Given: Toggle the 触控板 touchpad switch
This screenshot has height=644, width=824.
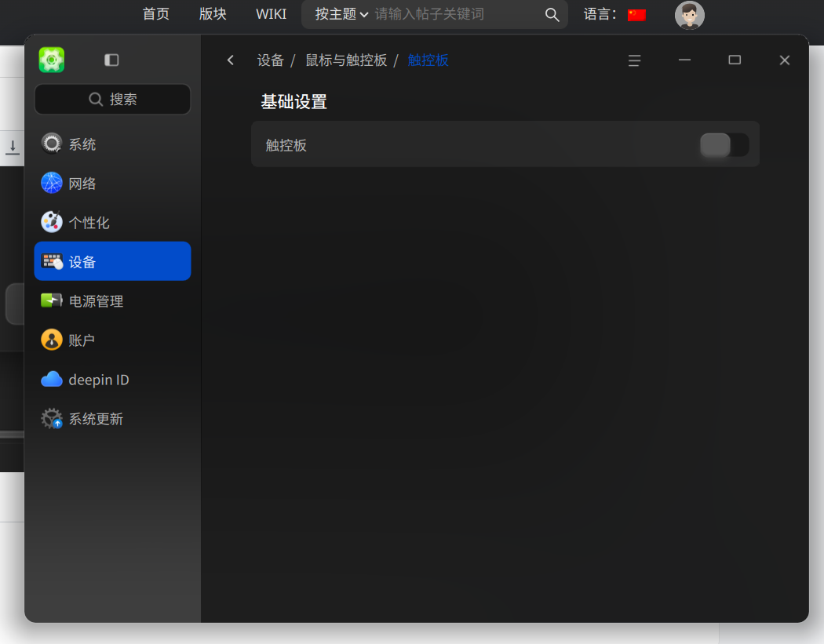Looking at the screenshot, I should pos(724,145).
